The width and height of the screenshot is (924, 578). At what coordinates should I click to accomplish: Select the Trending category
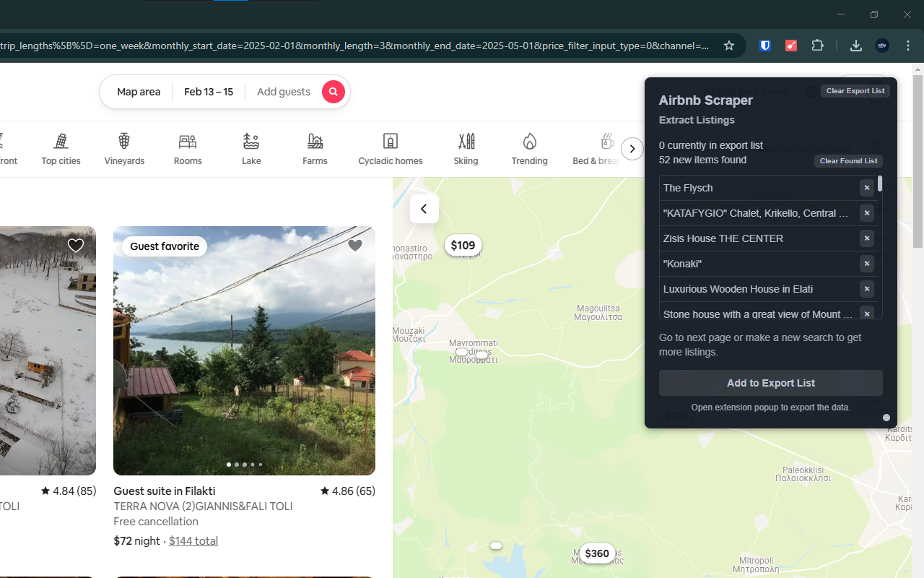pos(530,149)
